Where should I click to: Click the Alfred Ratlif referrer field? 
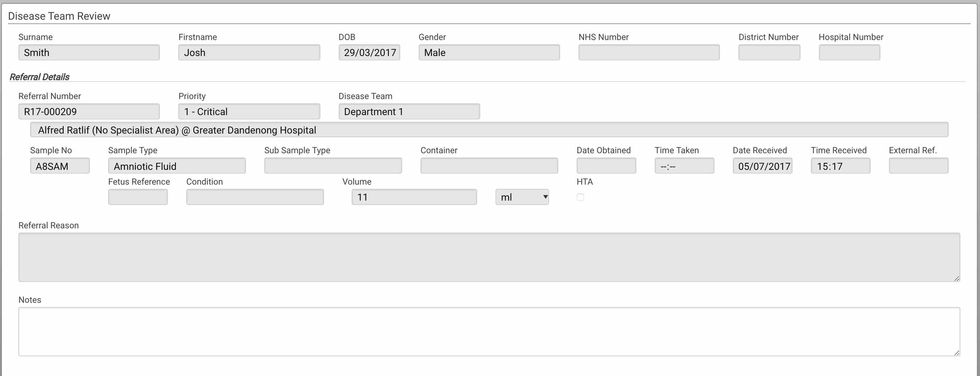489,130
